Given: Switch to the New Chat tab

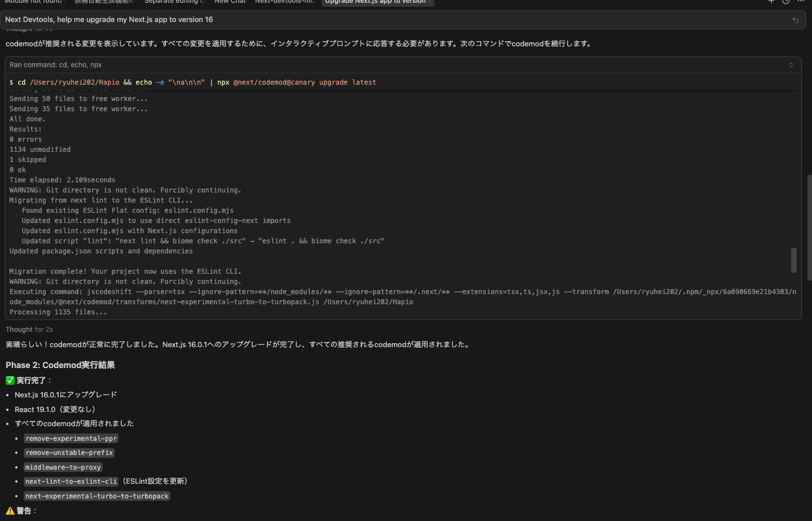Looking at the screenshot, I should [x=230, y=2].
